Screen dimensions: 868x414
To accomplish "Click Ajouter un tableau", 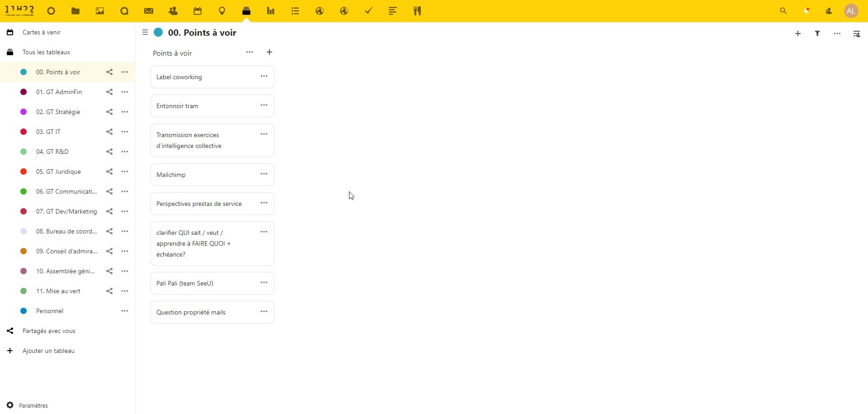I will pos(48,351).
